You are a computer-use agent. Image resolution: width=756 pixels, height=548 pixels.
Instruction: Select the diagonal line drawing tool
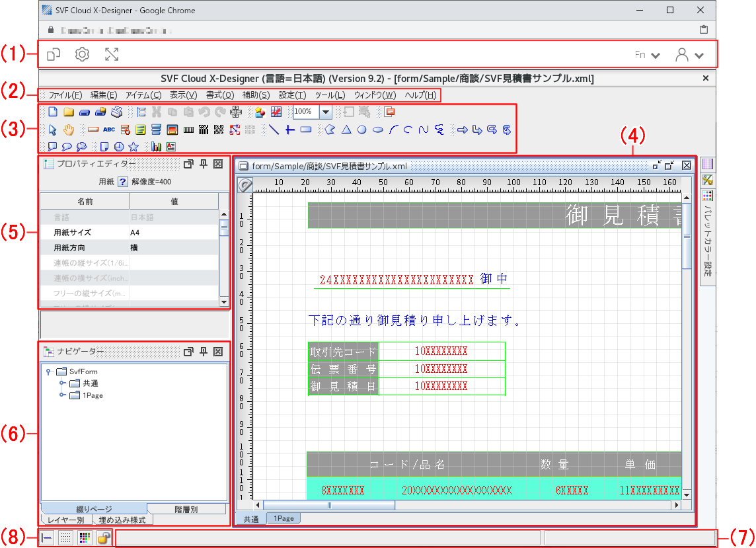click(274, 130)
